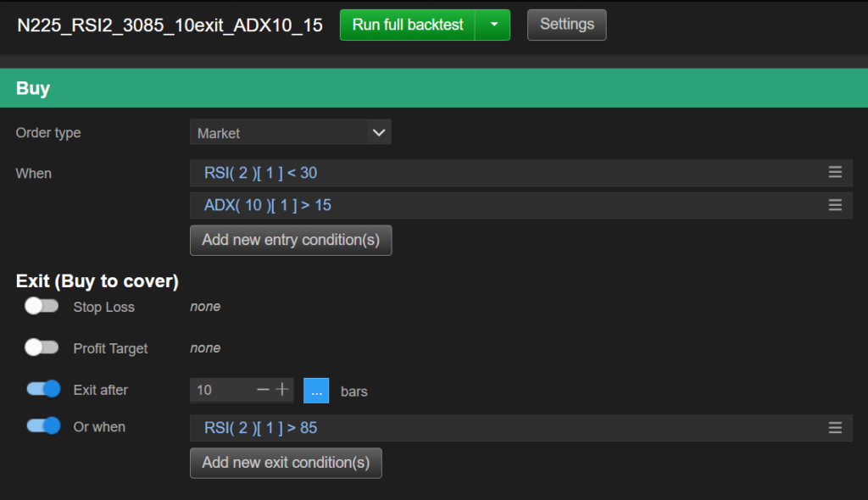The width and height of the screenshot is (868, 500).
Task: Enable the Profit Target toggle
Action: tap(42, 347)
